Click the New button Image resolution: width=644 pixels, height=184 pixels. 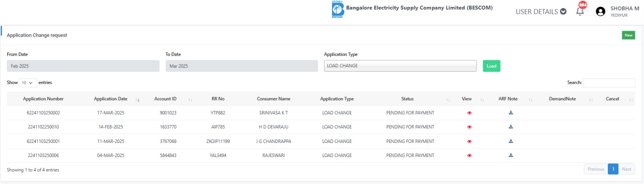(628, 35)
